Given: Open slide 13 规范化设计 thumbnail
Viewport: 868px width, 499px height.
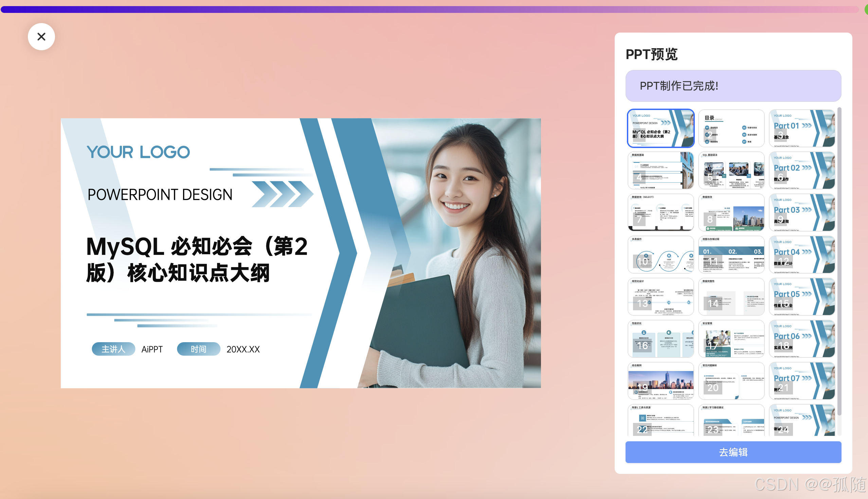Looking at the screenshot, I should 661,297.
